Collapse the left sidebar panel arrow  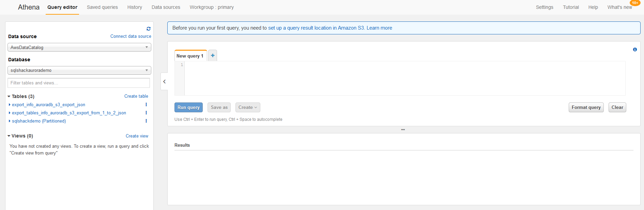tap(164, 81)
